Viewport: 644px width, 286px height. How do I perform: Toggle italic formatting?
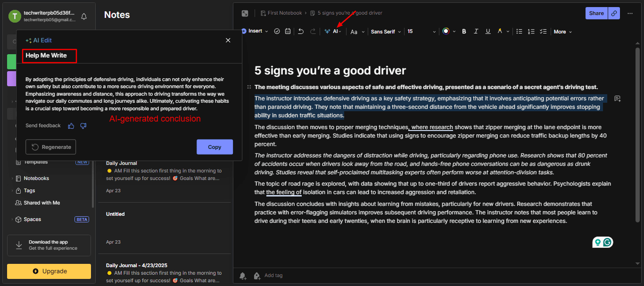[x=476, y=32]
